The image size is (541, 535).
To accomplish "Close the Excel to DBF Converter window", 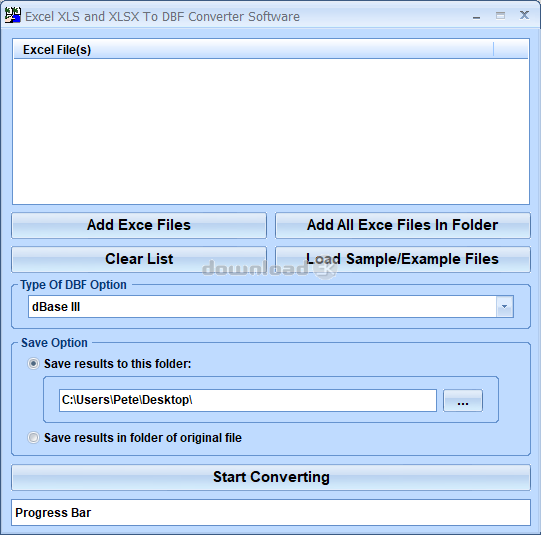I will (524, 15).
